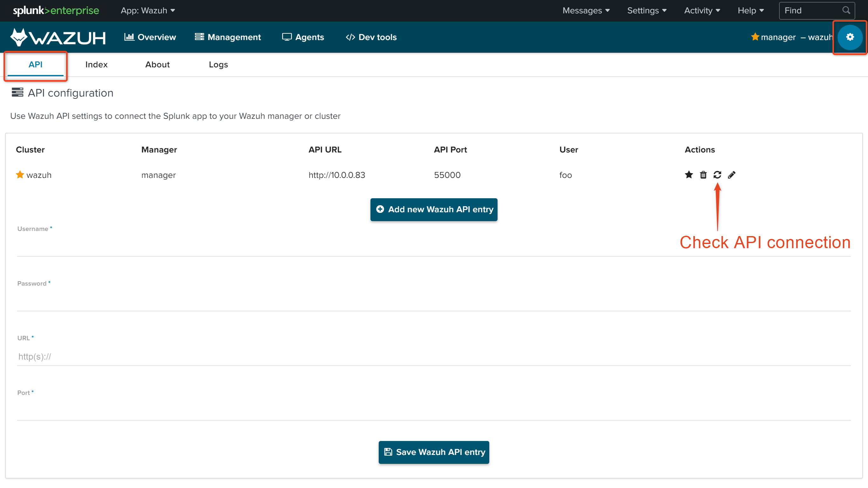Screen dimensions: 868x488
Task: Expand the Activity menu
Action: coord(702,10)
